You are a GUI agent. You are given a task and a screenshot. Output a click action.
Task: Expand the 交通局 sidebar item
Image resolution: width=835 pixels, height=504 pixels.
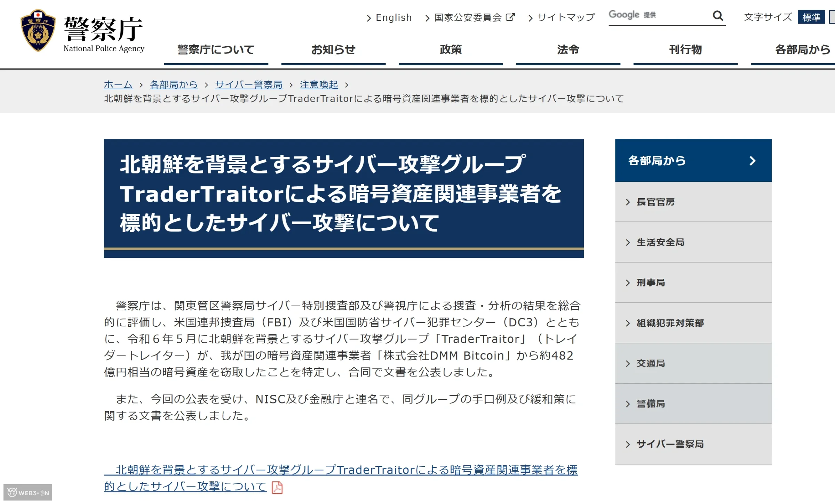[x=628, y=363]
